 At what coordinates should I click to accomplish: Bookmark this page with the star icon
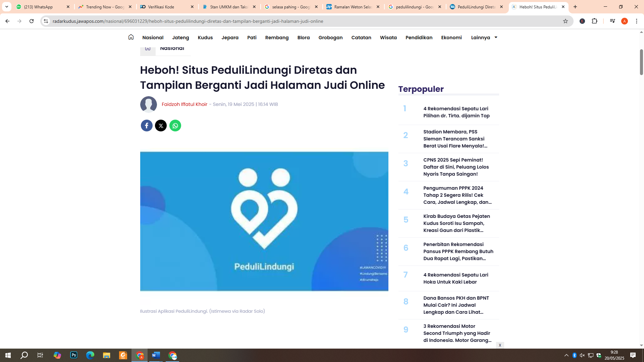[566, 21]
